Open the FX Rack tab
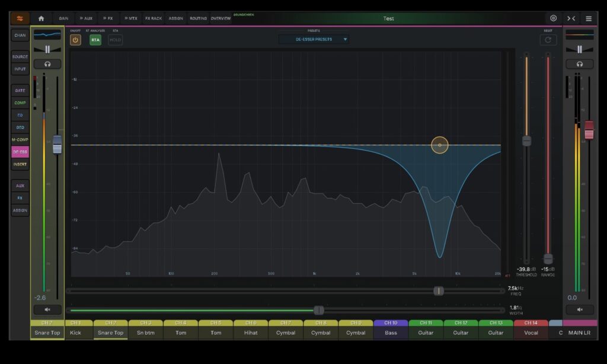Image resolution: width=607 pixels, height=364 pixels. point(154,18)
